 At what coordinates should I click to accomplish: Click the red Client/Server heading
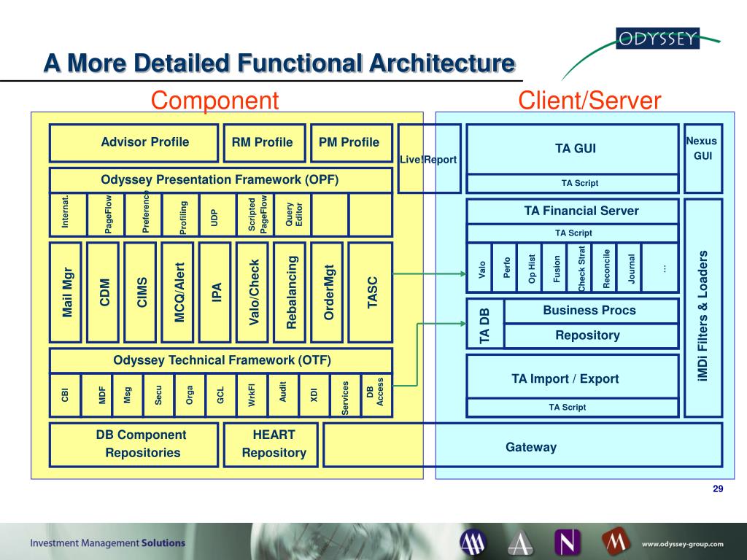click(x=589, y=101)
